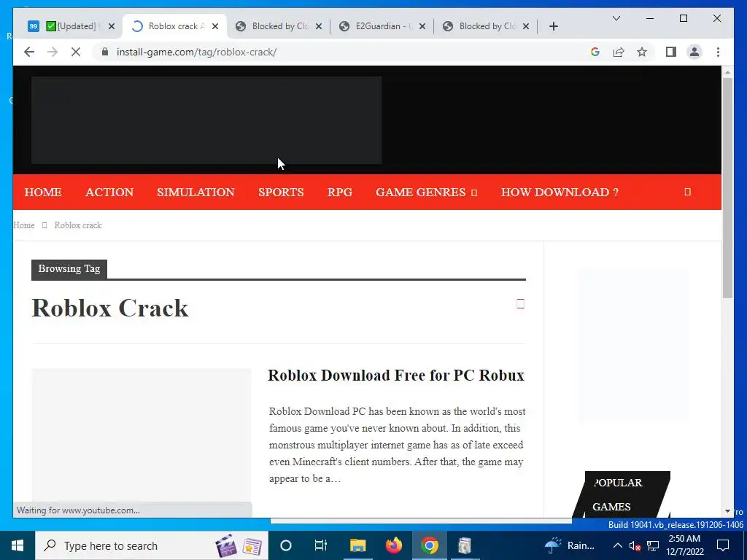Click the page vertical scrollbar thumb
The image size is (747, 560).
click(727, 187)
